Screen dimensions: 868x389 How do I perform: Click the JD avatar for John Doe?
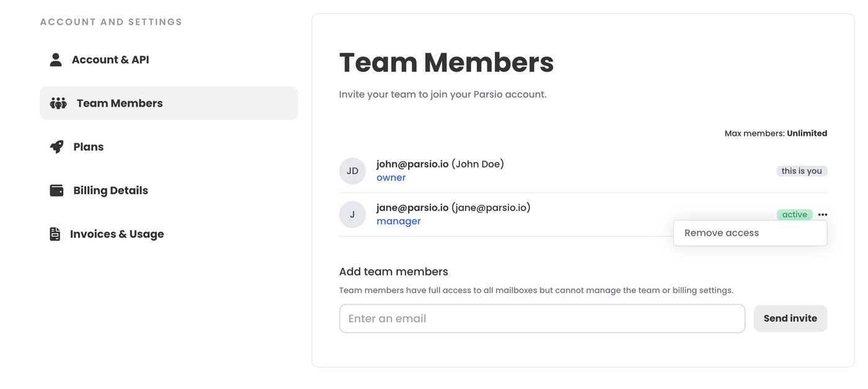[352, 171]
